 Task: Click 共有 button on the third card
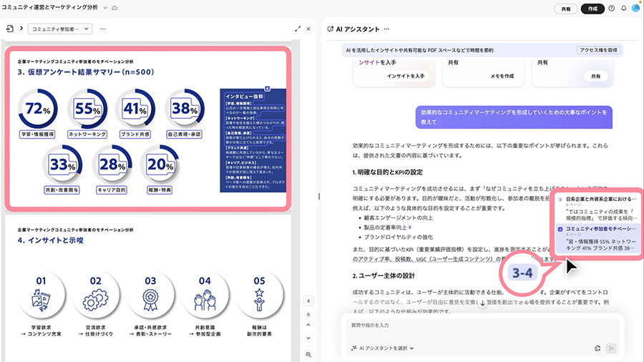click(595, 76)
